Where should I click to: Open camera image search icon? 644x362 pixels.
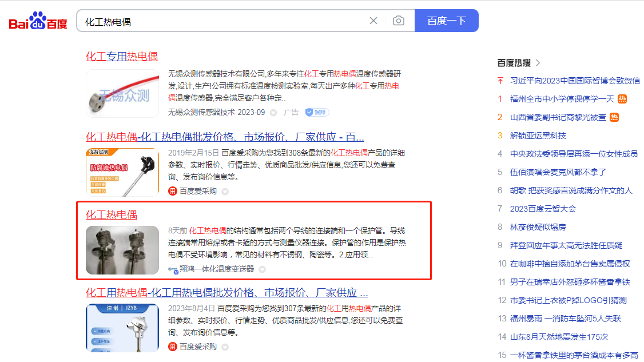coord(399,21)
